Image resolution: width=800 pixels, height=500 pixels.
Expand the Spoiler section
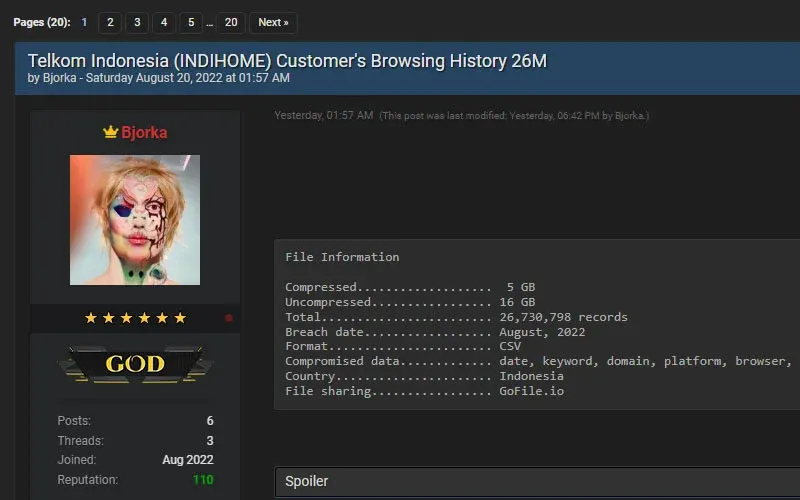point(306,481)
